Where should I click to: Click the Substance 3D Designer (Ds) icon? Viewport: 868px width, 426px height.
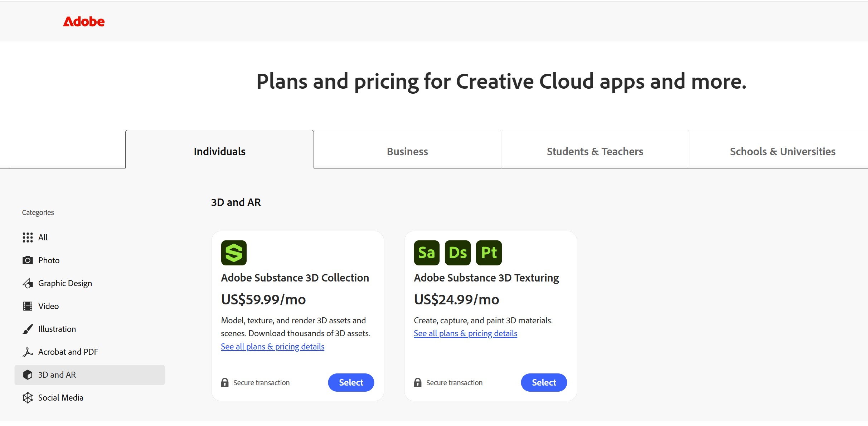(457, 253)
